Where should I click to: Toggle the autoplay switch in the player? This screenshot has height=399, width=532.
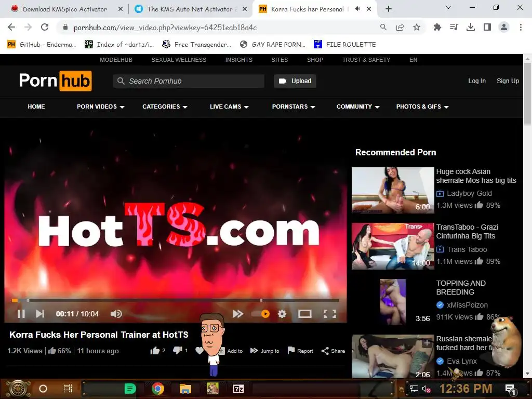point(261,314)
